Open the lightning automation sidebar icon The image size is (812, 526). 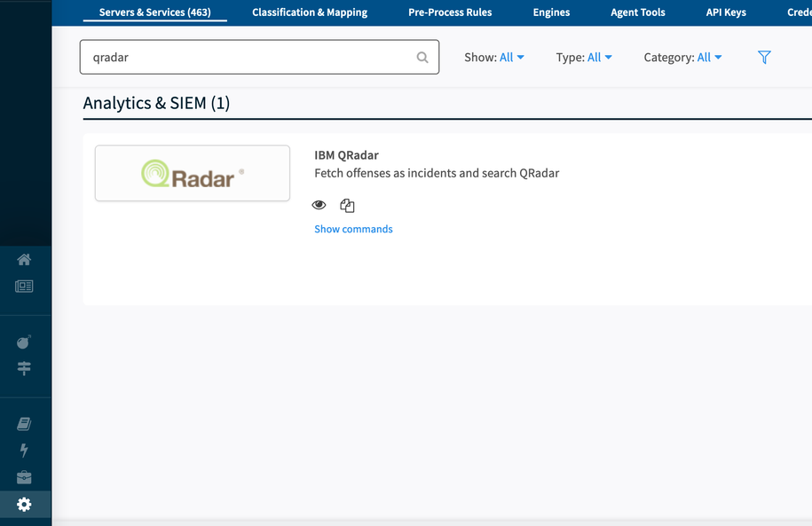(24, 451)
